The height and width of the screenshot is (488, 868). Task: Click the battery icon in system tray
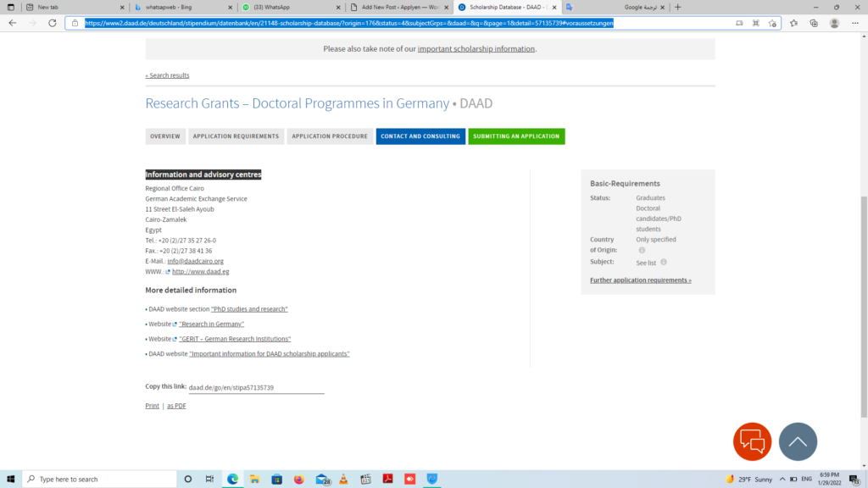tap(793, 480)
